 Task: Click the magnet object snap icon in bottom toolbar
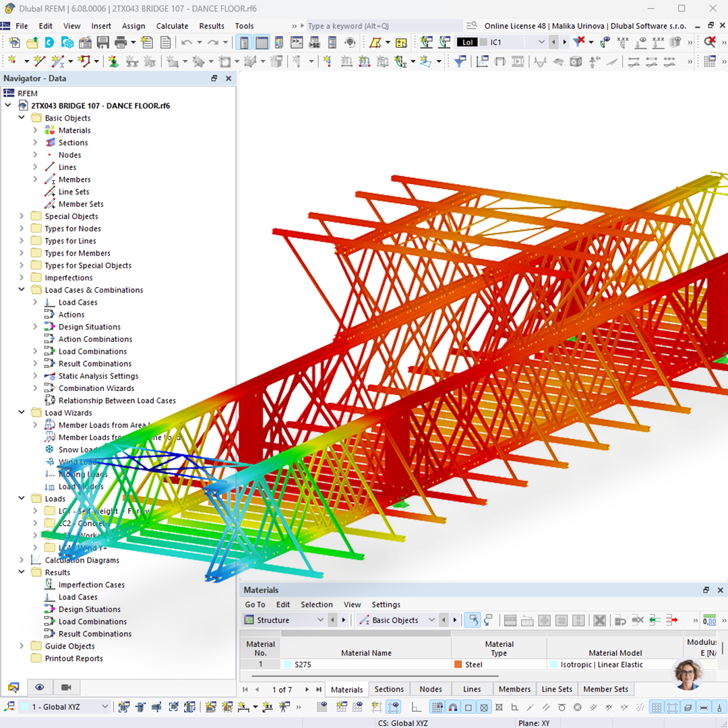click(453, 708)
